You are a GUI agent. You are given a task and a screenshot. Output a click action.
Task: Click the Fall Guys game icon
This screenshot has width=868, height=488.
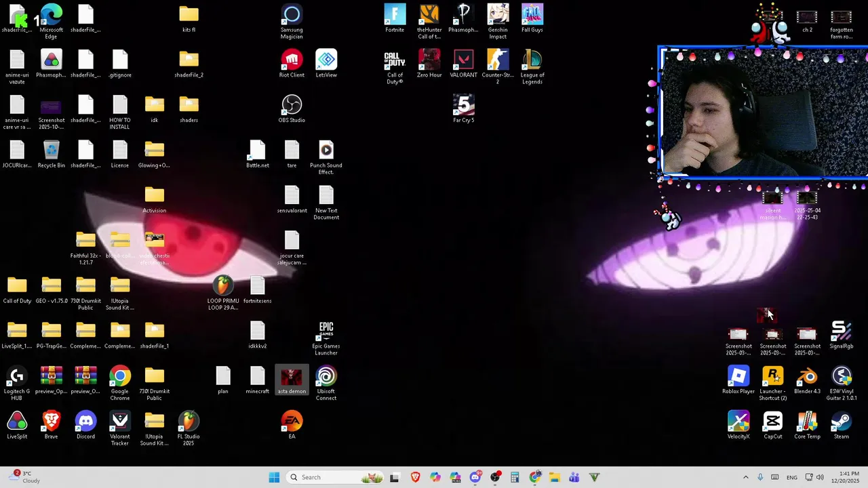(x=532, y=18)
